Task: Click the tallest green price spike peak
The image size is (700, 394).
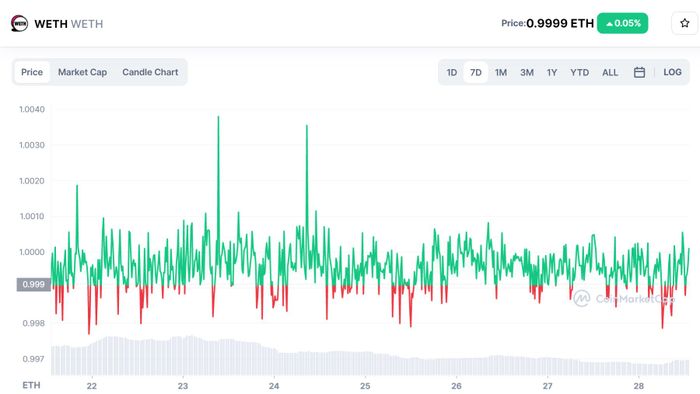Action: (218, 117)
